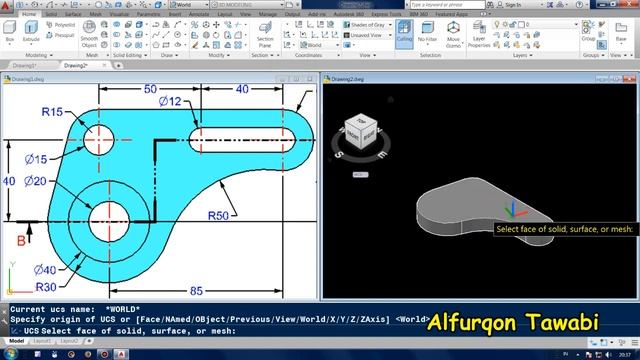This screenshot has height=360, width=640.
Task: Expand the Solid Editing panel
Action: [x=130, y=55]
